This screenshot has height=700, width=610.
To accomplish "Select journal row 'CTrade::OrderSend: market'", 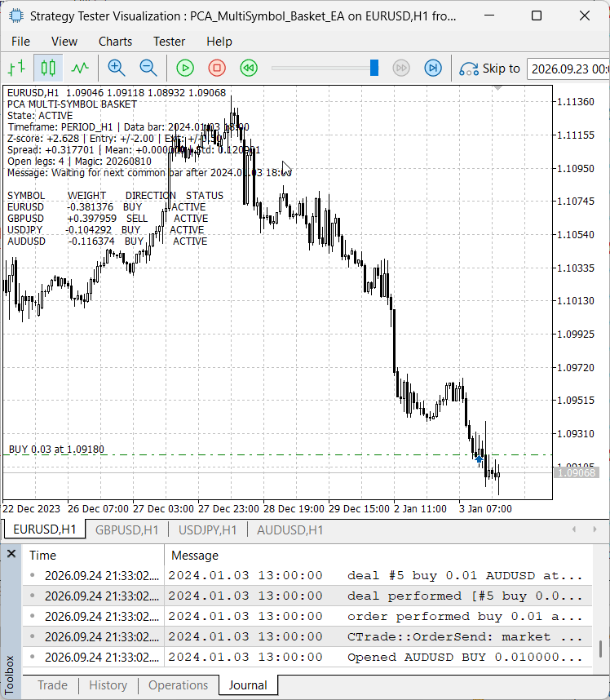I will pos(308,636).
